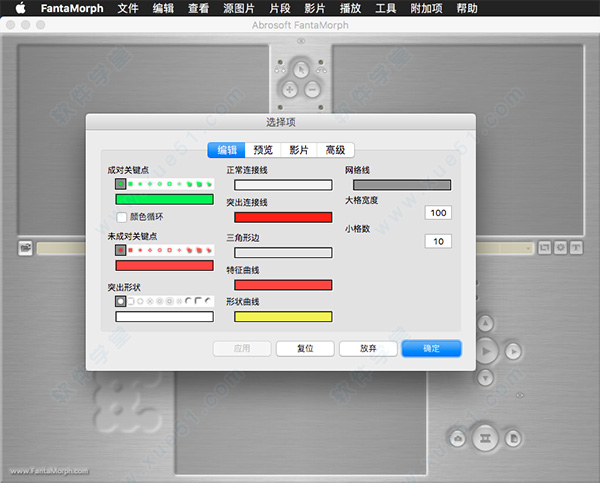Toggle the 颜色循环 checkbox

coord(121,217)
